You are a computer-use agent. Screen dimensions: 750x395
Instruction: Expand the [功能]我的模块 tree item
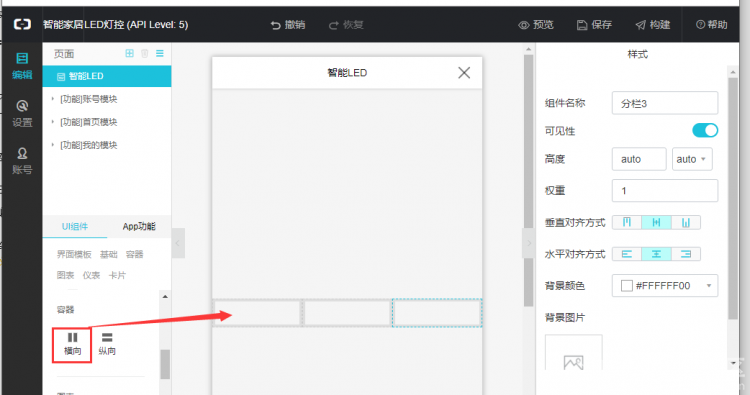(53, 145)
